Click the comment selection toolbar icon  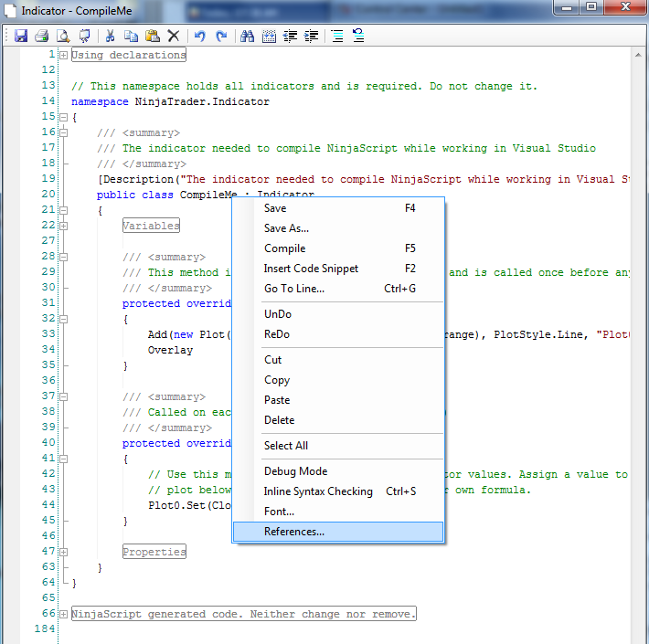[337, 36]
